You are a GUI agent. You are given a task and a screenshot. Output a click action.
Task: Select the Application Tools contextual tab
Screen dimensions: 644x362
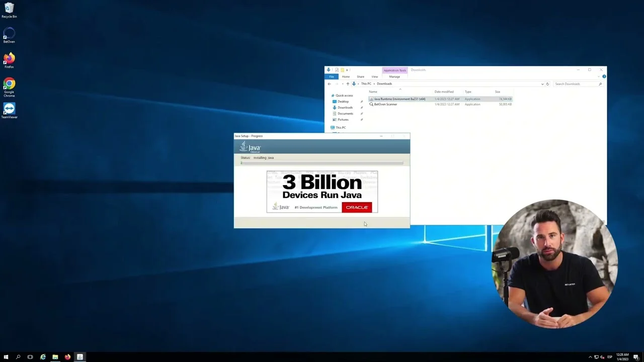[394, 70]
